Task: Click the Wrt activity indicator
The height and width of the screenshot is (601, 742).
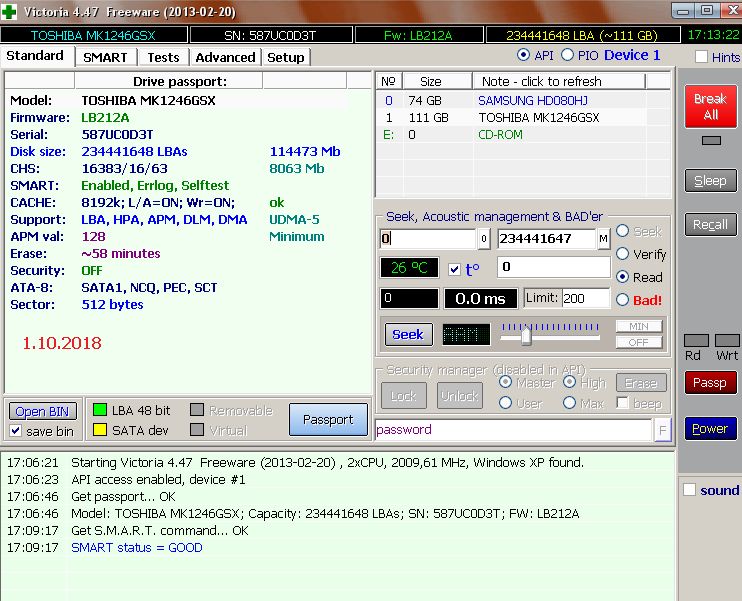Action: 727,341
